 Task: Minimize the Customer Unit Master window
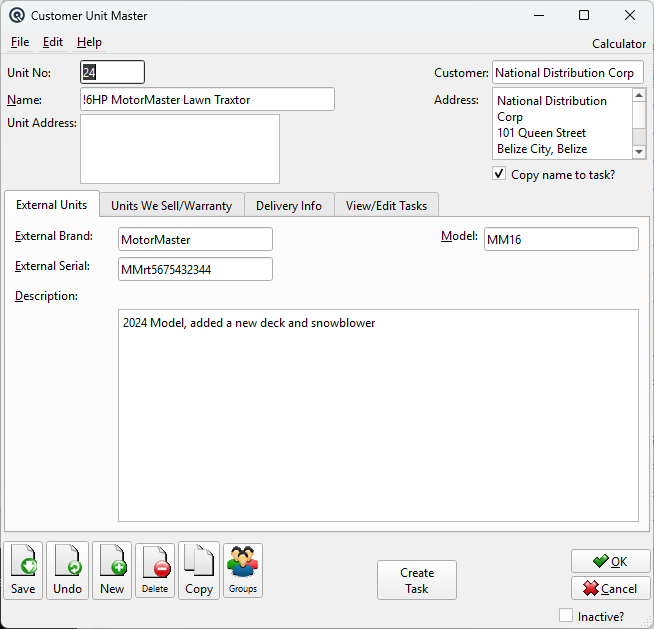[539, 15]
